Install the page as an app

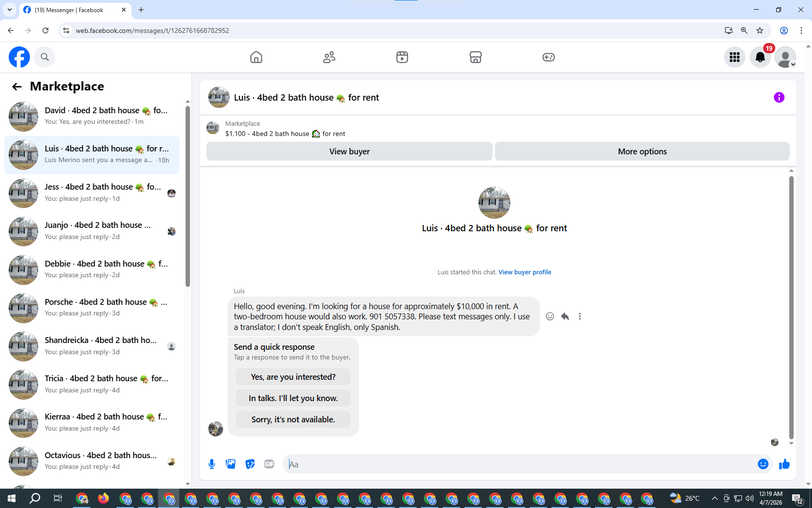(729, 30)
